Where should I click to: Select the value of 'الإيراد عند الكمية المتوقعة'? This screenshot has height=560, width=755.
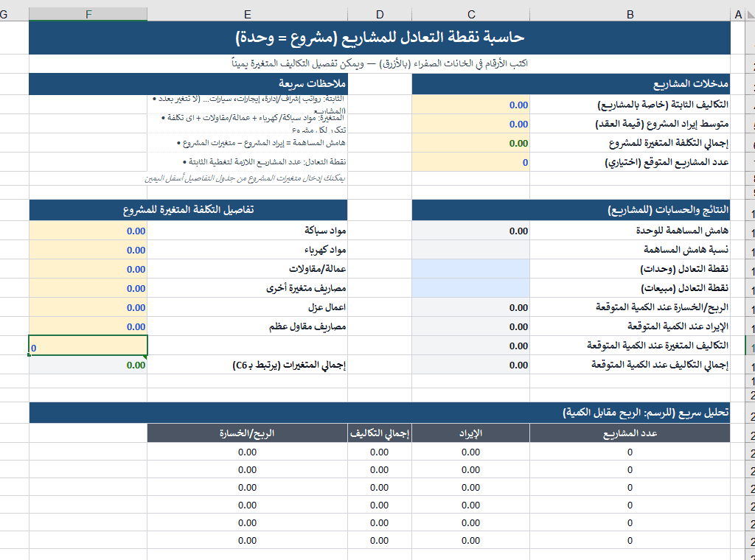[471, 326]
